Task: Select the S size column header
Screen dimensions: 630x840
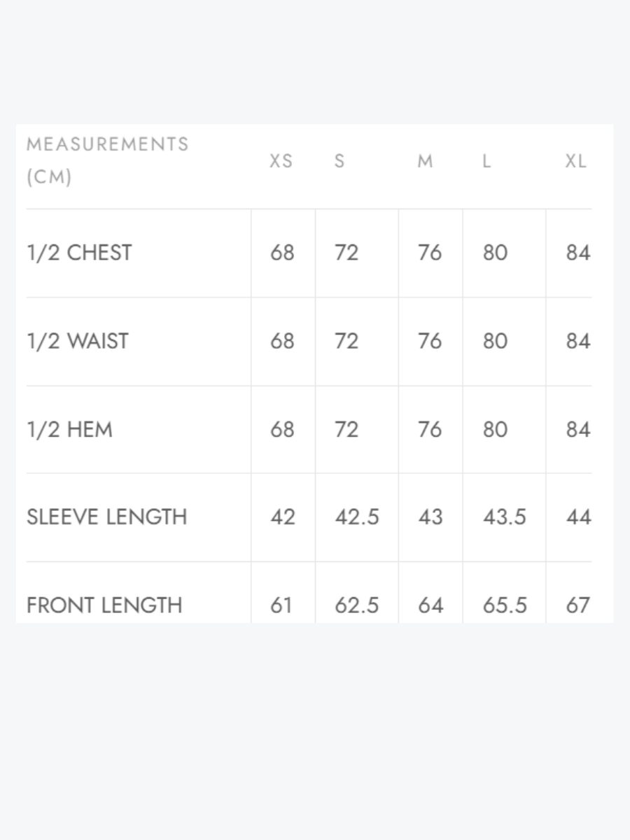Action: (339, 162)
